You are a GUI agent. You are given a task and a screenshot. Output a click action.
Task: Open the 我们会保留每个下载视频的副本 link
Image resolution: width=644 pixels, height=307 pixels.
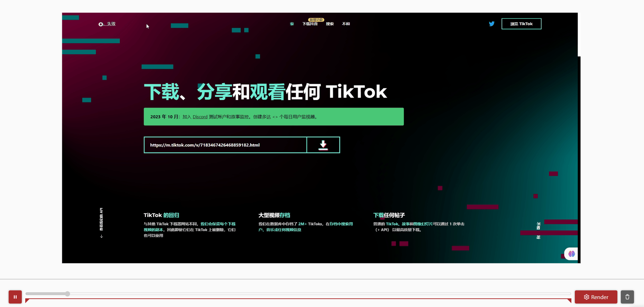coord(190,227)
